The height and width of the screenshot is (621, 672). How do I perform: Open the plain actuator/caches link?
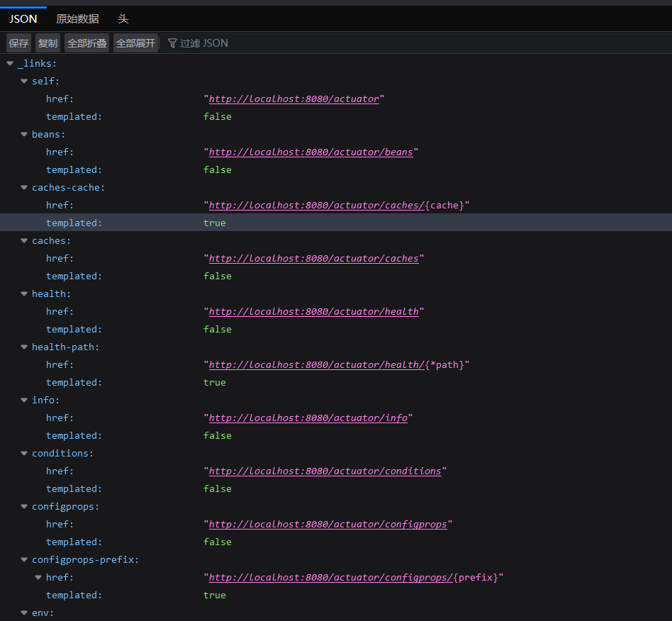coord(314,259)
